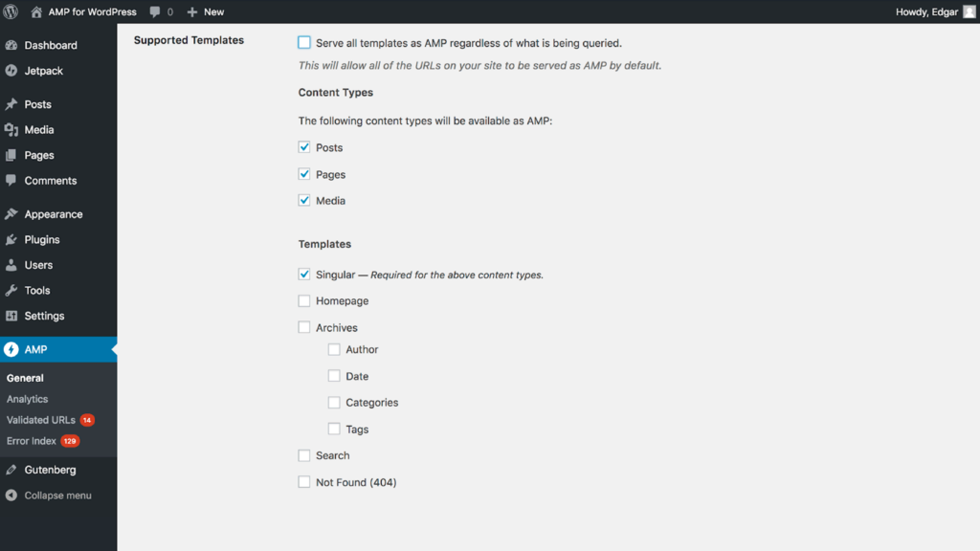Visit the AMP for WordPress site link
This screenshot has height=551, width=980.
click(x=91, y=11)
